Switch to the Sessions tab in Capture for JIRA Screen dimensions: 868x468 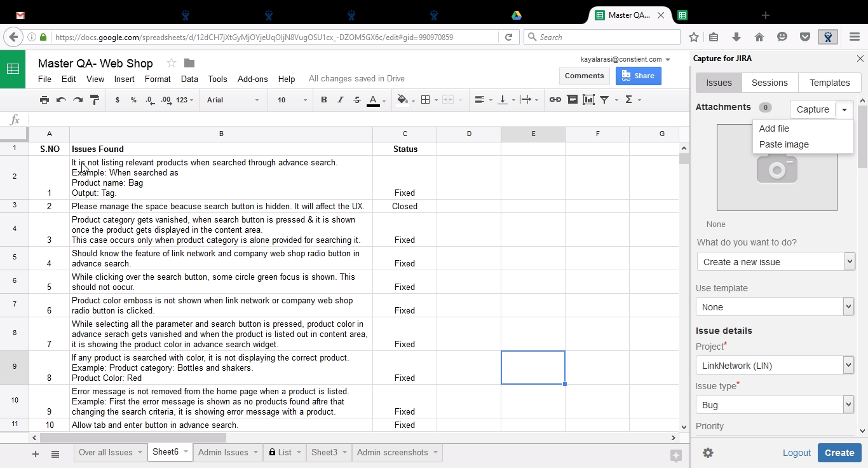pyautogui.click(x=770, y=83)
